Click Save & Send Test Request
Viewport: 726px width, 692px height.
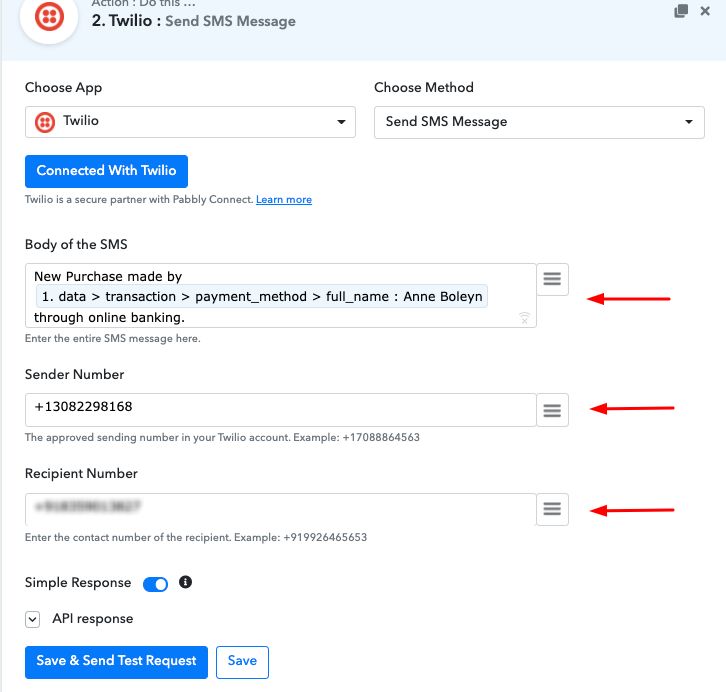pos(116,662)
